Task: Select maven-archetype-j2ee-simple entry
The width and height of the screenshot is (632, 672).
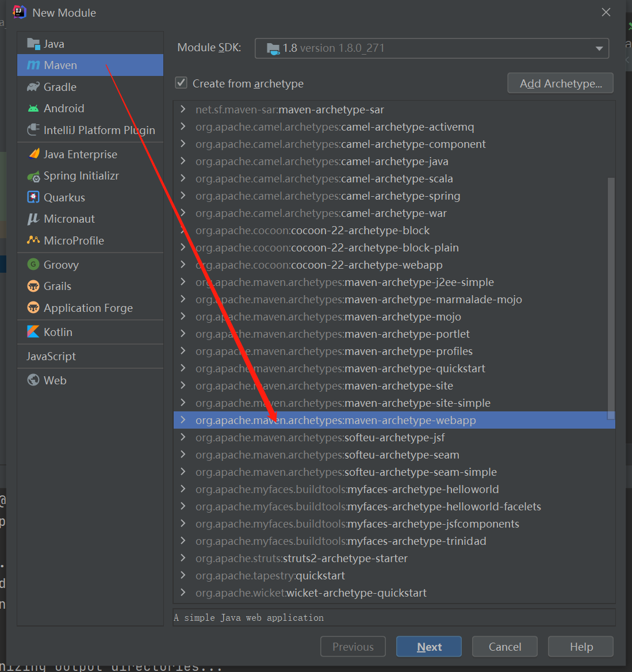Action: [394, 282]
